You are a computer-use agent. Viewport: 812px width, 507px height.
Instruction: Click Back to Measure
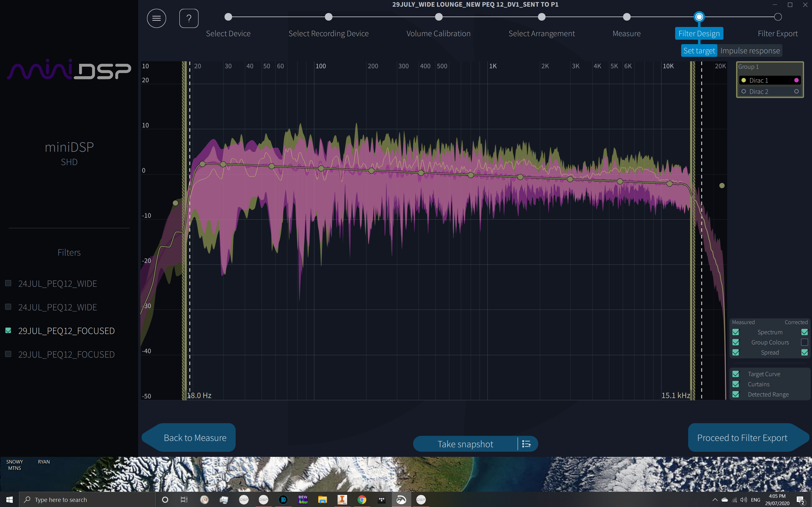[189, 437]
